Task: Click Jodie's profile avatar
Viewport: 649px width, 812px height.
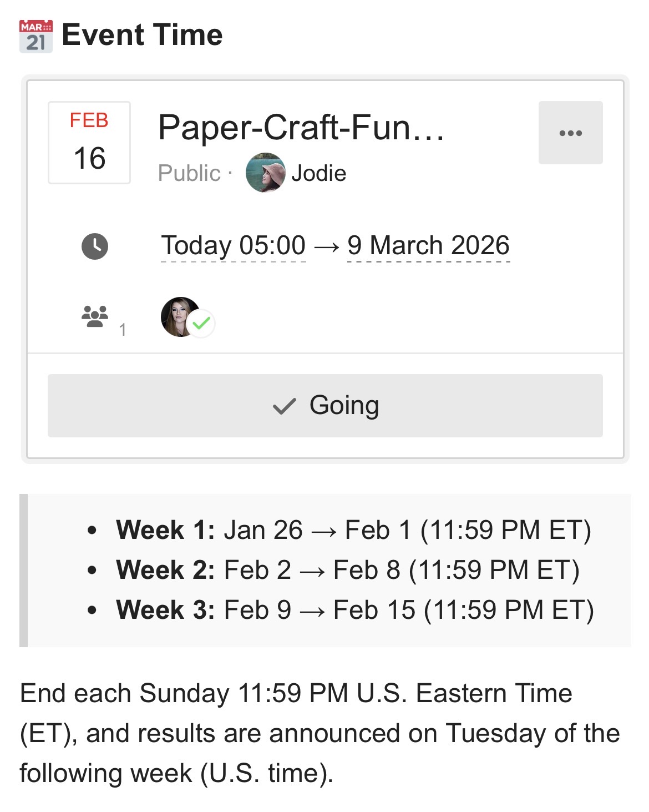Action: pos(265,173)
